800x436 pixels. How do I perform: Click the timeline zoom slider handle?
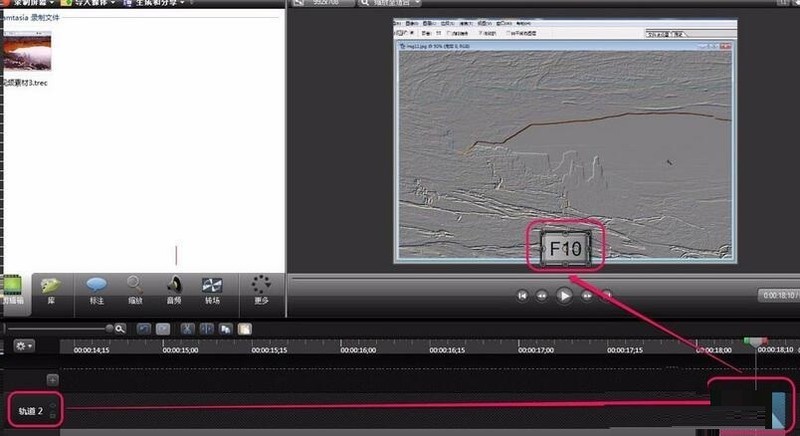[108, 328]
